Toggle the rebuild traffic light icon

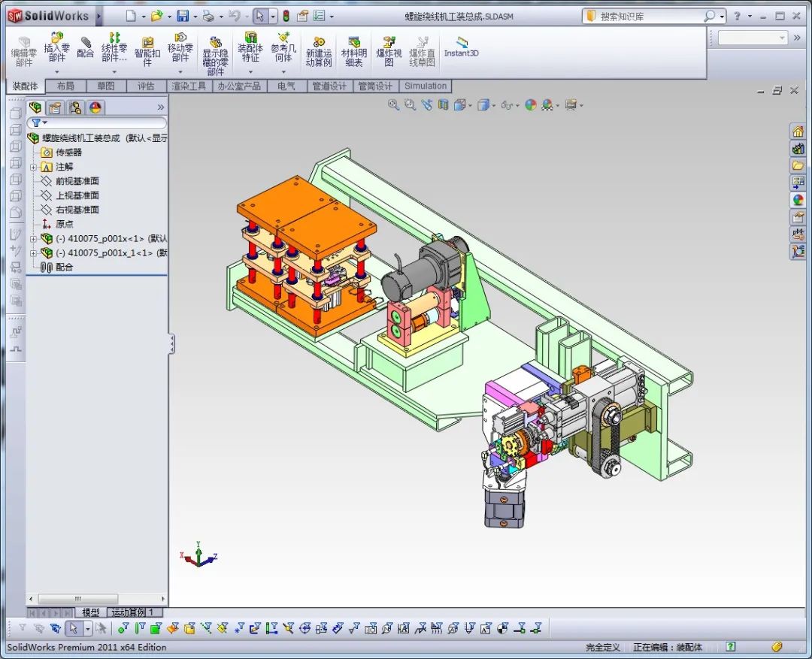coord(286,16)
